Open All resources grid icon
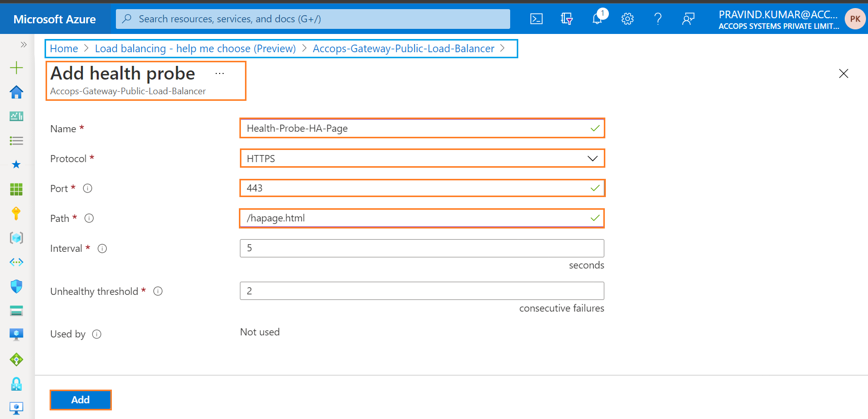 [16, 189]
